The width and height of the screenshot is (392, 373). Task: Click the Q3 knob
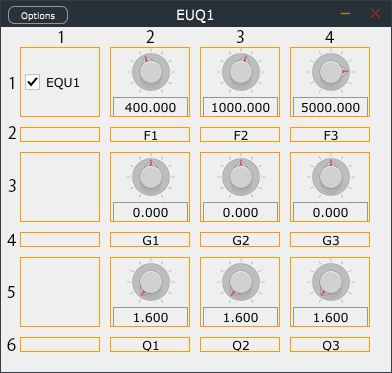[x=331, y=282]
